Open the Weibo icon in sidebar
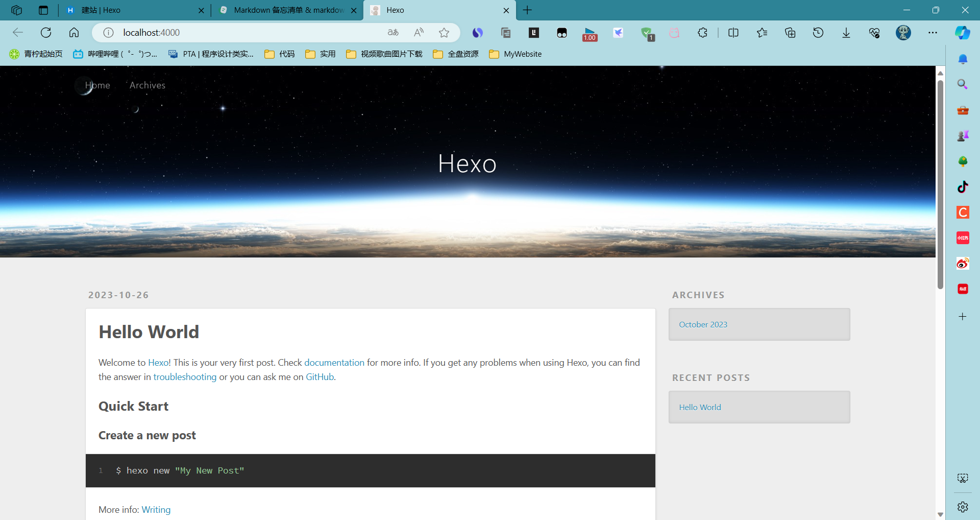The width and height of the screenshot is (980, 520). click(963, 264)
